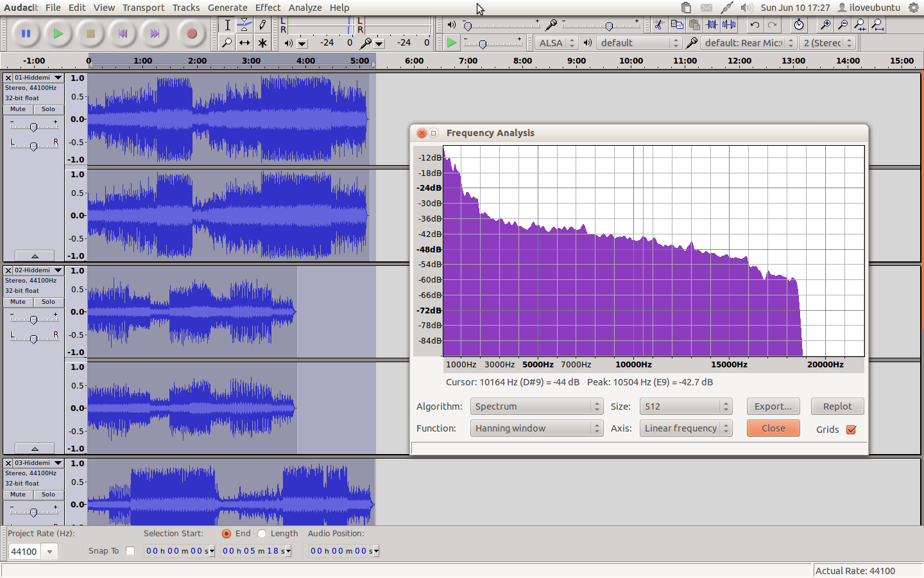Click the Silence selection icon
This screenshot has height=578, width=924.
pyautogui.click(x=729, y=25)
